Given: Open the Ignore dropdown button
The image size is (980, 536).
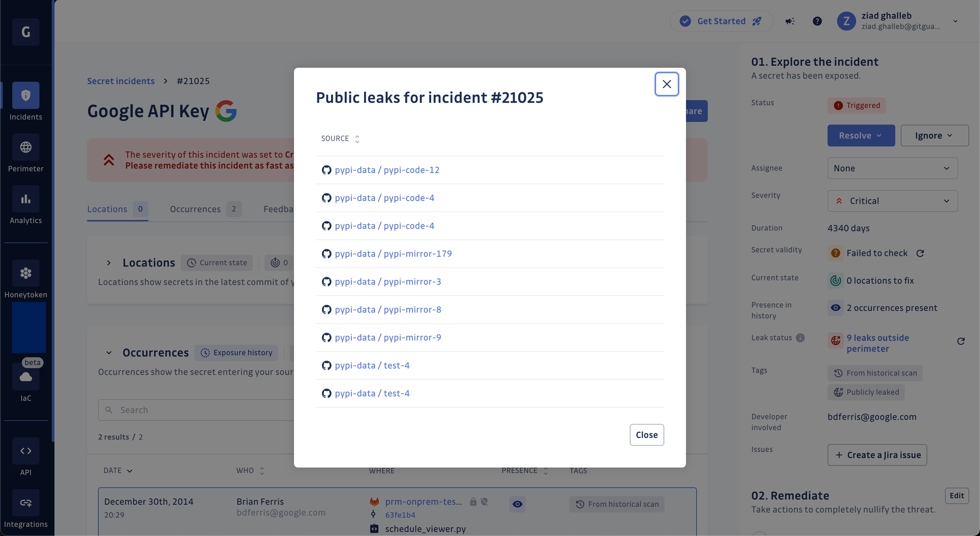Looking at the screenshot, I should (934, 135).
